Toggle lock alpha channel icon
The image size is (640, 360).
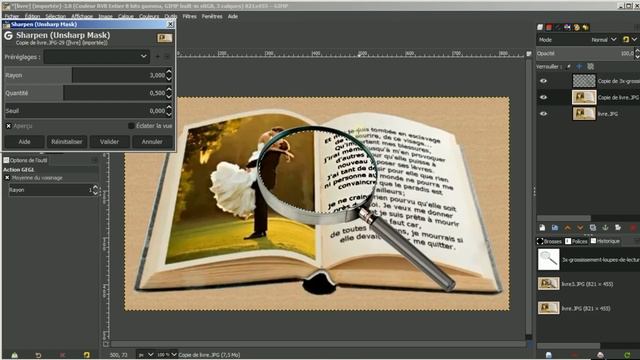[590, 67]
